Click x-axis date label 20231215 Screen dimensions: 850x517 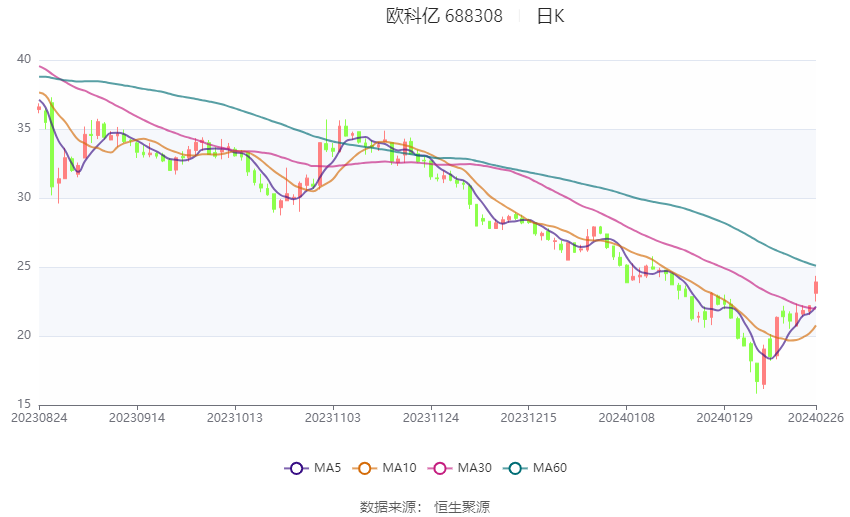point(529,418)
